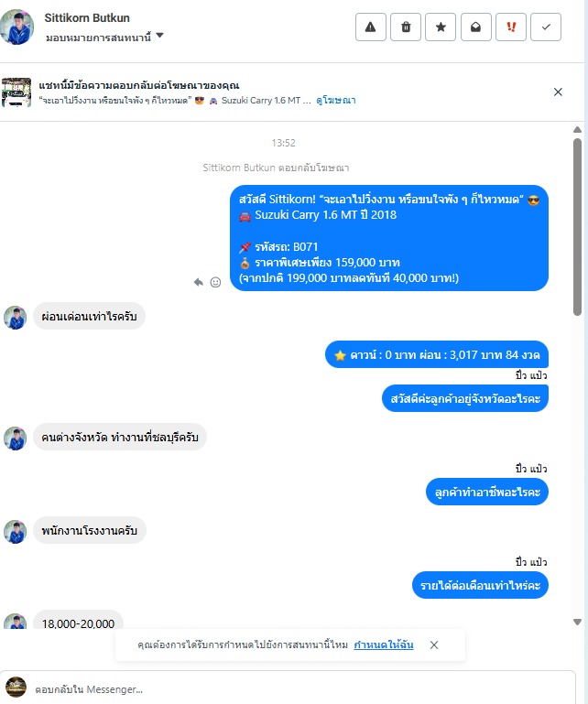Dismiss the assignment prompt popup

pos(434,645)
